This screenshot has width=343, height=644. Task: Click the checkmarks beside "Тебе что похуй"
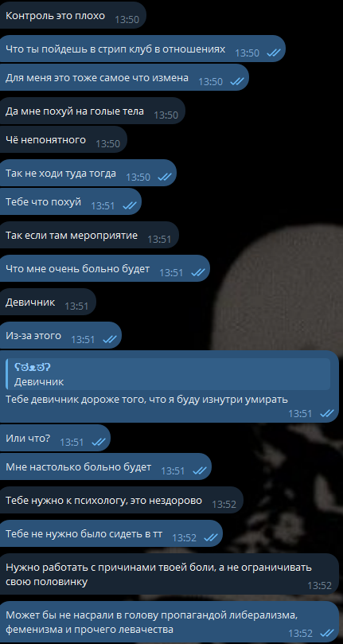(x=130, y=205)
